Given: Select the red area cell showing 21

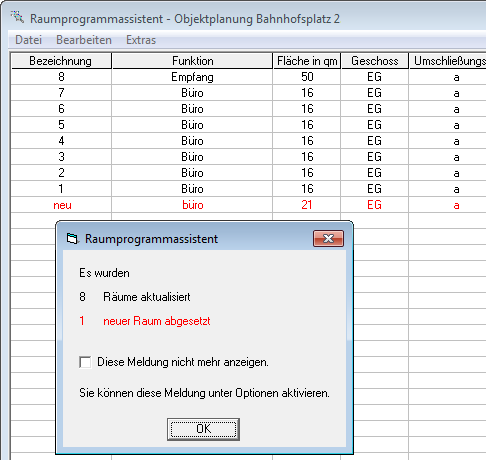Looking at the screenshot, I should point(307,205).
